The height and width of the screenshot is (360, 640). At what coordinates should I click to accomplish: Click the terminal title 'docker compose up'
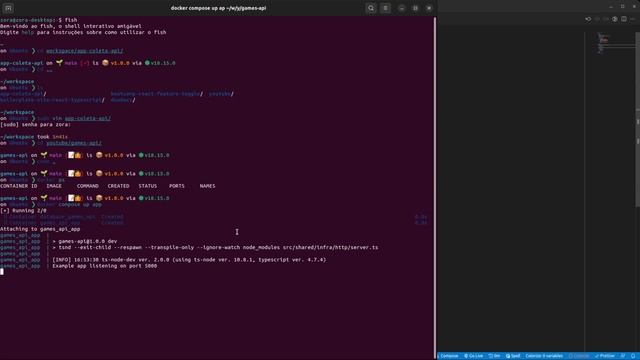click(x=218, y=8)
